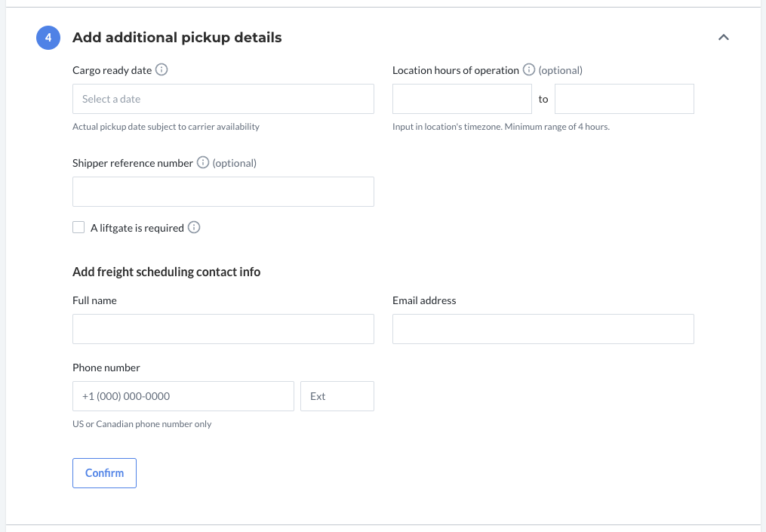Show the liftgate requirement info icon
766x532 pixels.
(x=194, y=228)
